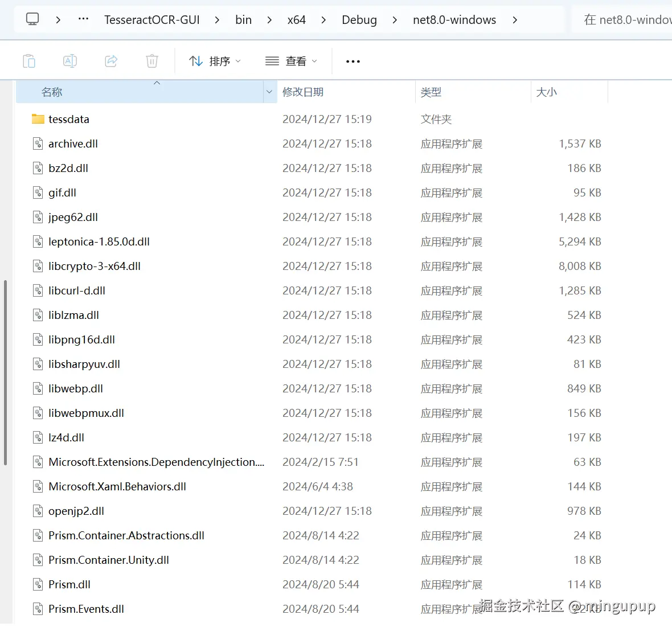
Task: Expand chevron after x64 in breadcrumb
Action: (x=323, y=20)
